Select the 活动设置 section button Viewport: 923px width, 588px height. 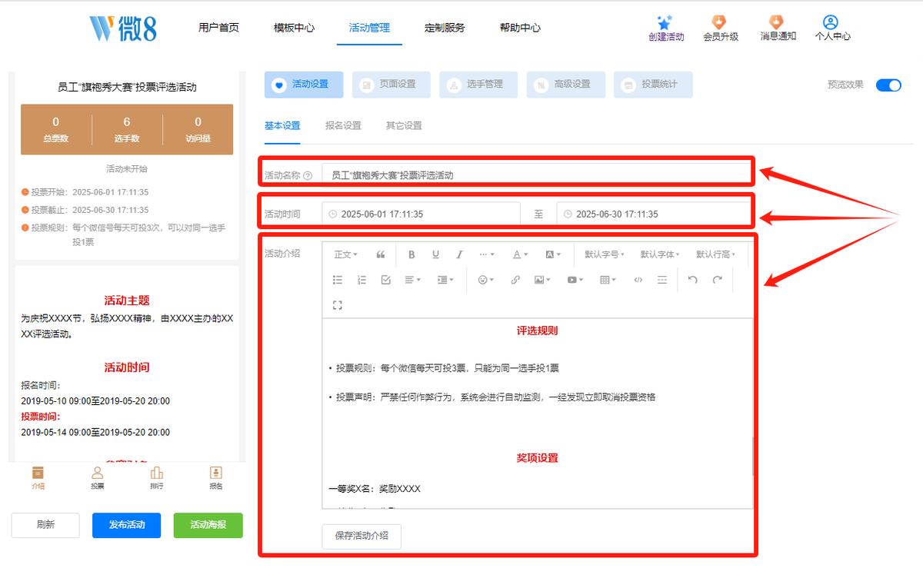point(303,85)
